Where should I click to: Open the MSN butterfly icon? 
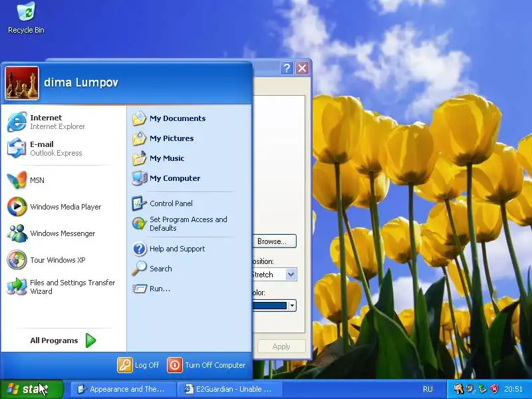(17, 180)
